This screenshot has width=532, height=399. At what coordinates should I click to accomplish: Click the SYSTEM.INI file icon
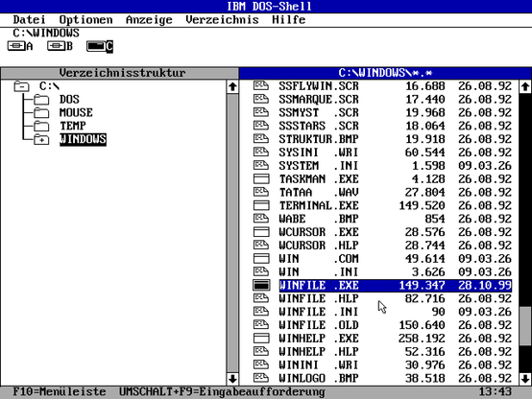[261, 165]
